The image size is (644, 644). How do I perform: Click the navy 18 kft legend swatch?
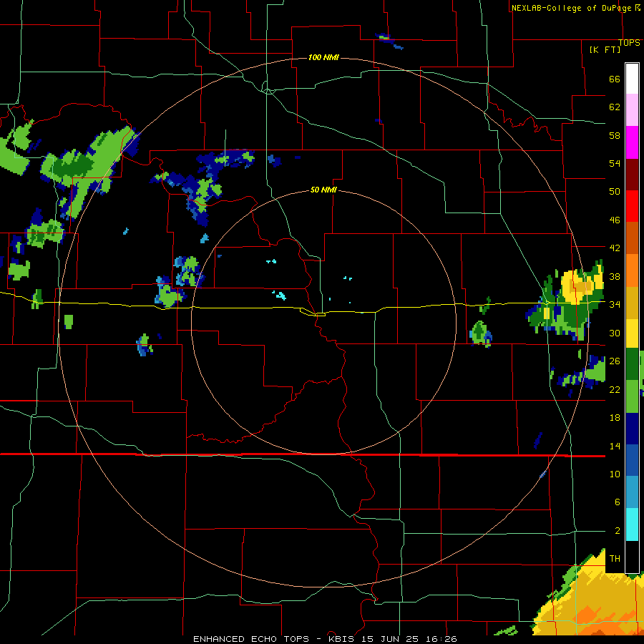pos(632,429)
